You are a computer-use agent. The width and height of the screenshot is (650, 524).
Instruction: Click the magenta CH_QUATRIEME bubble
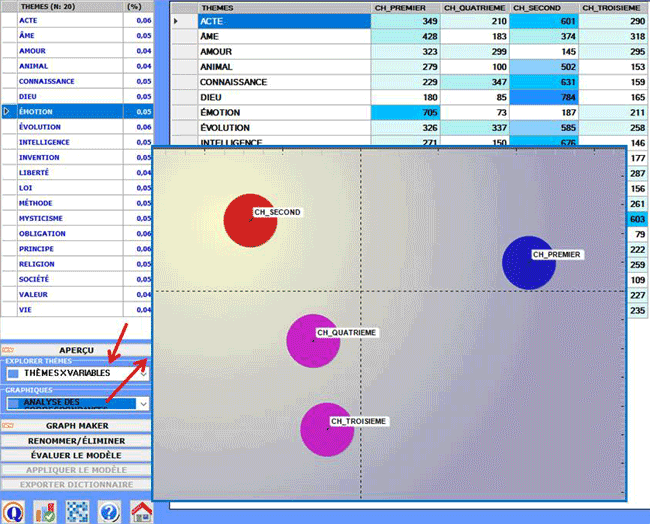click(x=313, y=341)
